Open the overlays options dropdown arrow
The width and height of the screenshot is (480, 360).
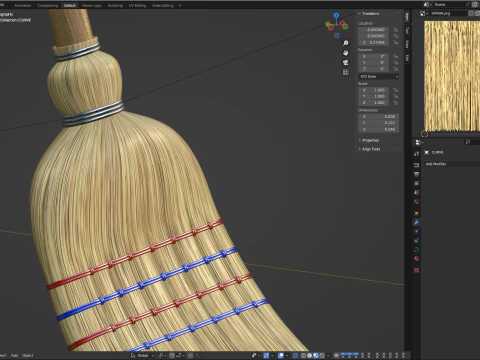(x=286, y=355)
